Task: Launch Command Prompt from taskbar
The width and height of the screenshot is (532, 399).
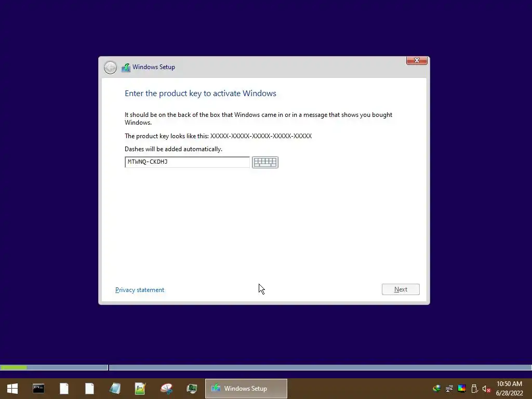Action: tap(38, 389)
